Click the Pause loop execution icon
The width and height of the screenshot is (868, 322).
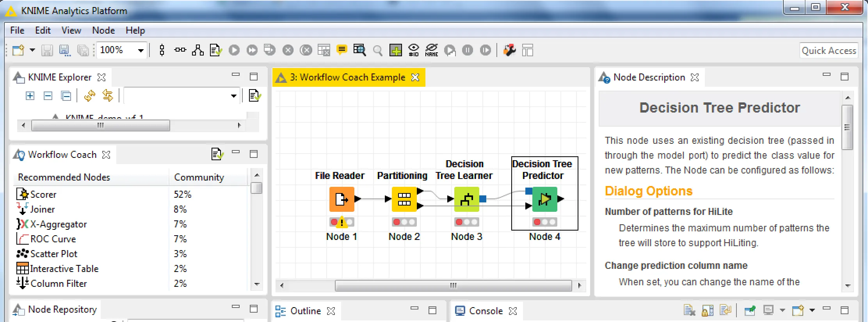(x=468, y=50)
